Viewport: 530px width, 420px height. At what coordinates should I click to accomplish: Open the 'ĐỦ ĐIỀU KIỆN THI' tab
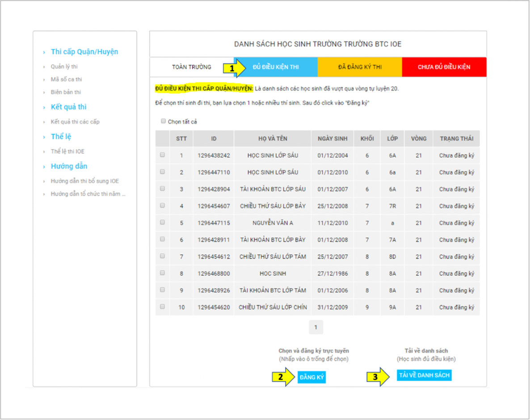pyautogui.click(x=276, y=67)
